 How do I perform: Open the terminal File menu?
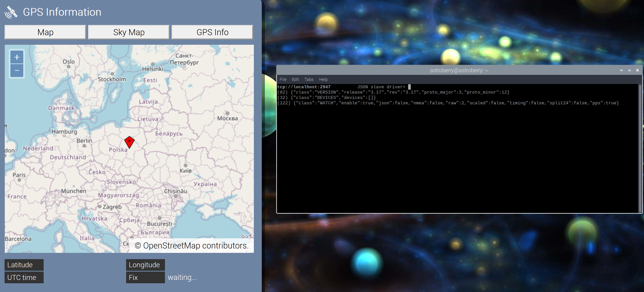click(283, 79)
